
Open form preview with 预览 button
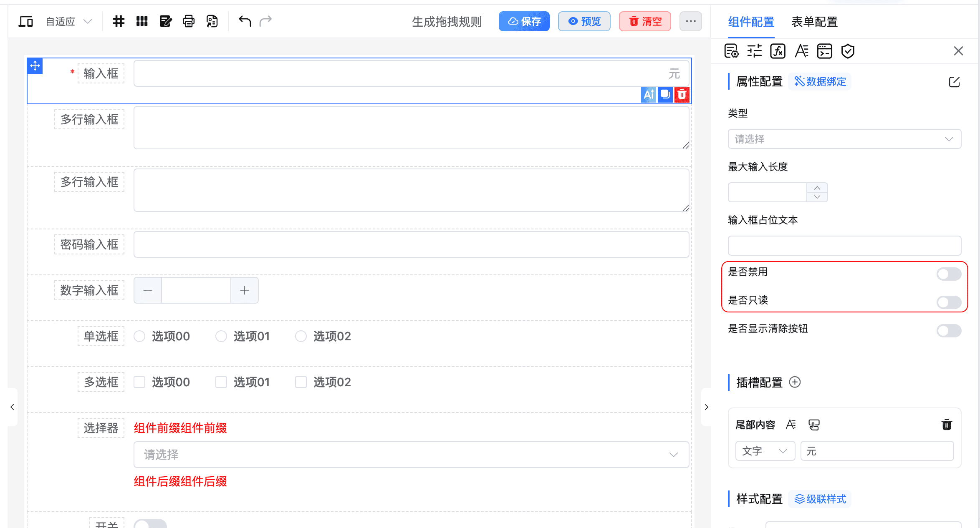click(x=584, y=21)
